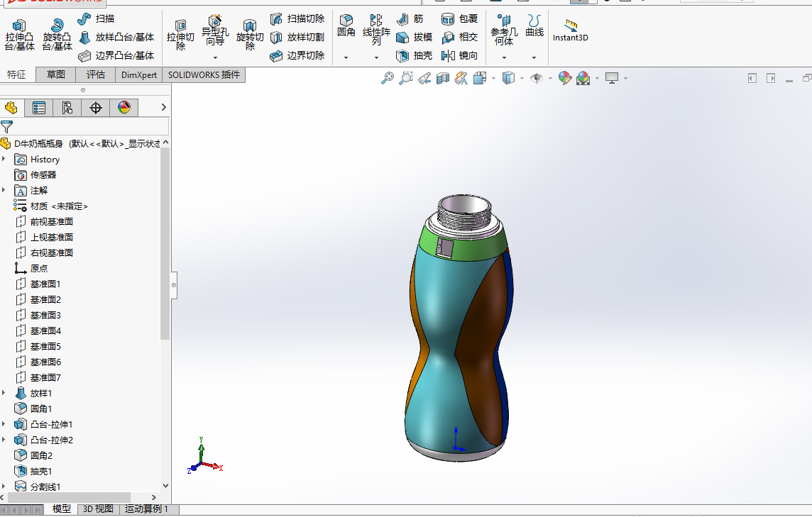Open the dropdown arrow under 参考几何体
Viewport: 812px width, 517px height.
click(504, 57)
